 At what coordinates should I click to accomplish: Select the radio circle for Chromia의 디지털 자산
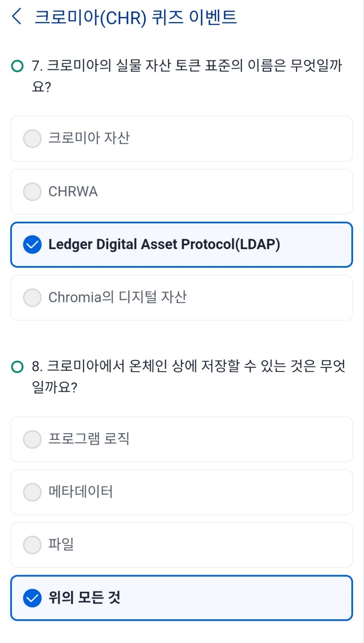coord(33,298)
